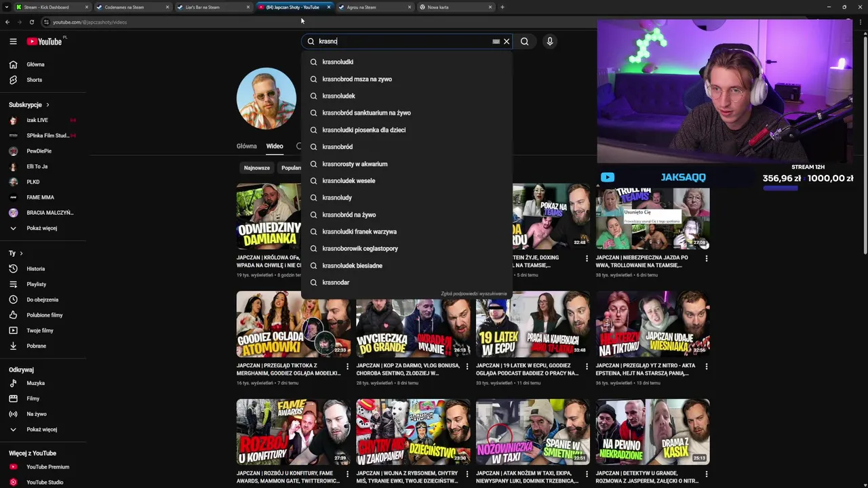The width and height of the screenshot is (868, 488).
Task: Open Japczan channel avatar picture
Action: click(x=267, y=98)
